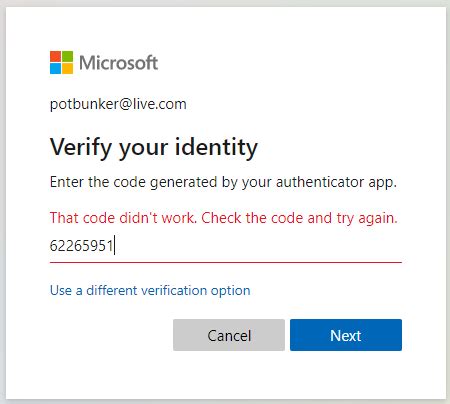
Task: Click the Next button
Action: 346,335
